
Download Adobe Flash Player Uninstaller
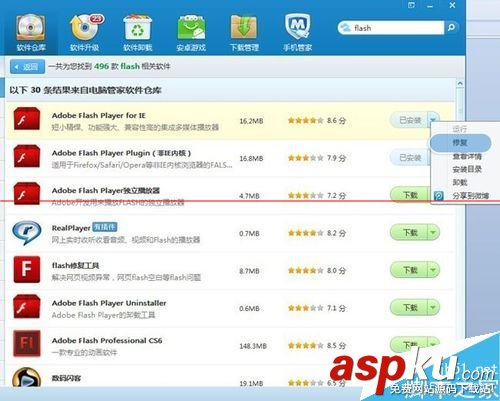(409, 307)
